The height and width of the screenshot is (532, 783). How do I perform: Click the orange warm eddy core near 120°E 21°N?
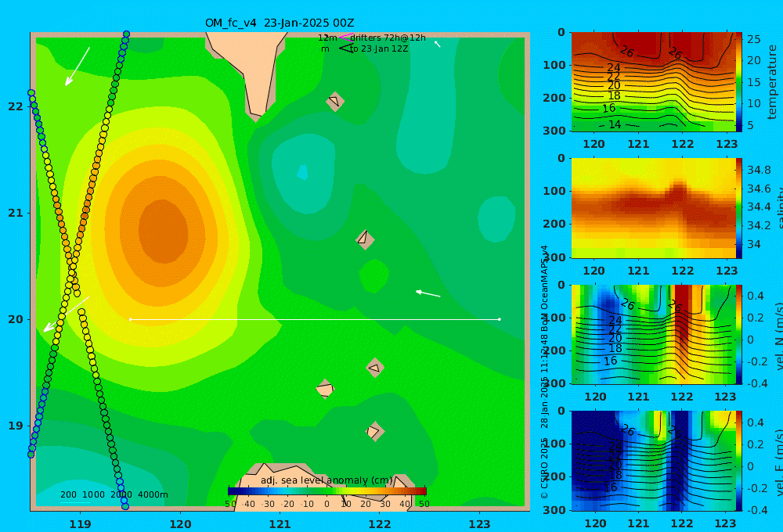click(164, 231)
